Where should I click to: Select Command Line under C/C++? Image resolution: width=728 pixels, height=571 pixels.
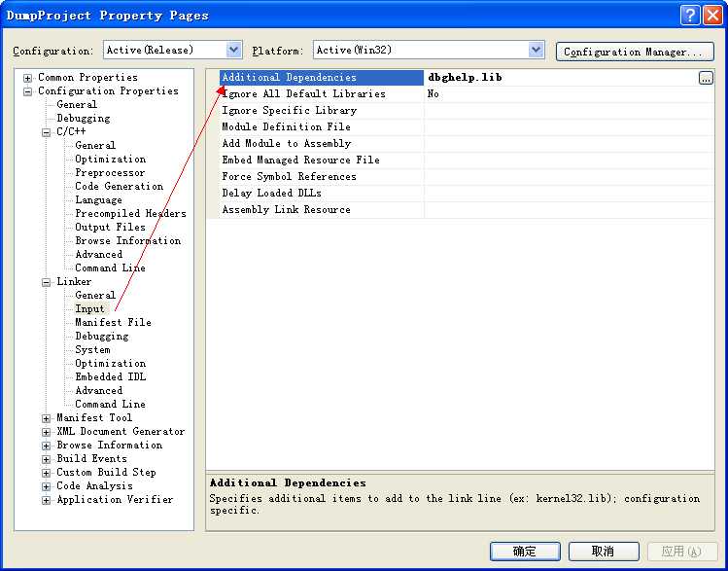(111, 268)
